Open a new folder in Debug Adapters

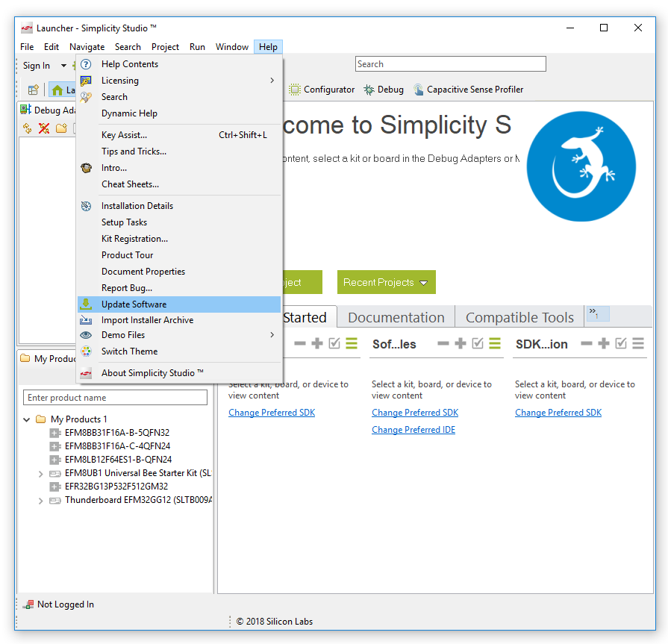click(63, 128)
